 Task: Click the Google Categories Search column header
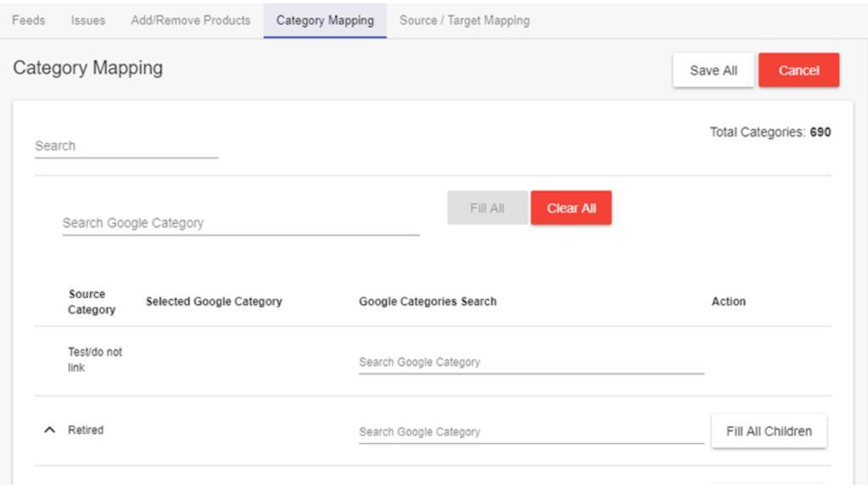427,301
